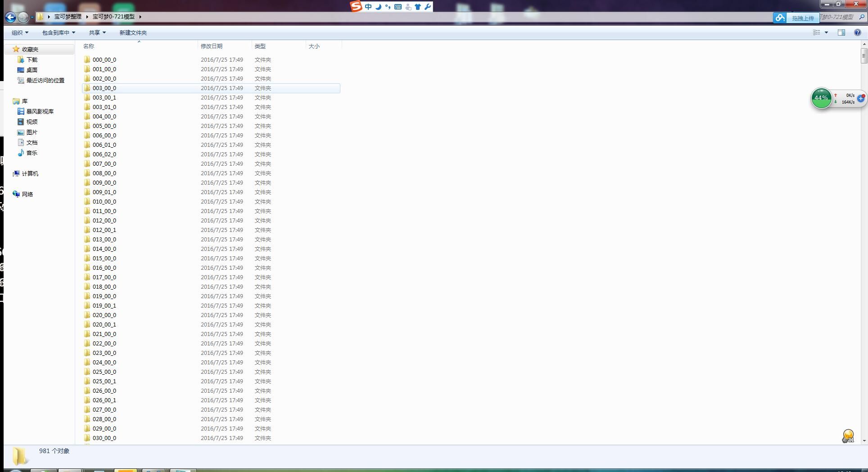Open Sogou skin shirt icon

point(418,7)
